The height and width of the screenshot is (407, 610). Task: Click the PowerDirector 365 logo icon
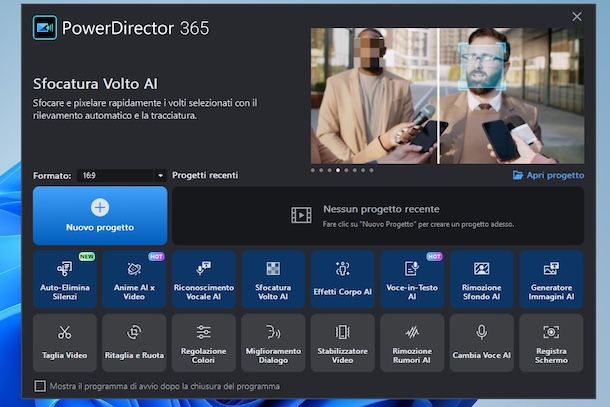click(x=45, y=28)
